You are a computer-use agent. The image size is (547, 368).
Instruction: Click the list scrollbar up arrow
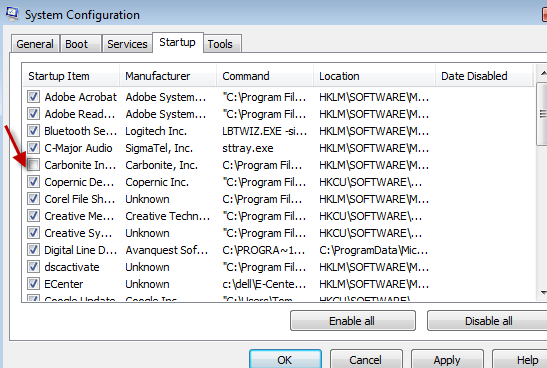pos(542,73)
